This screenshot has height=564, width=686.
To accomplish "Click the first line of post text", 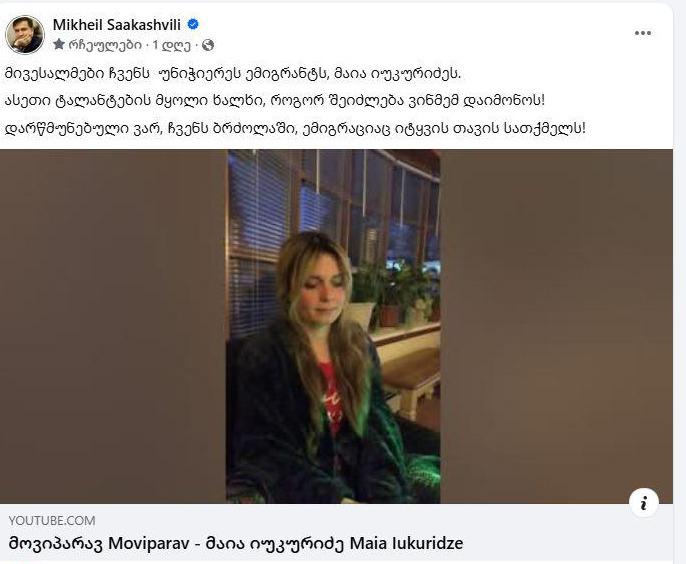I will click(x=233, y=73).
